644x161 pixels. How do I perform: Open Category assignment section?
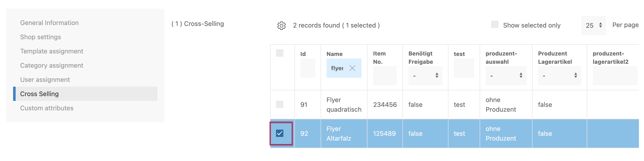pyautogui.click(x=51, y=65)
